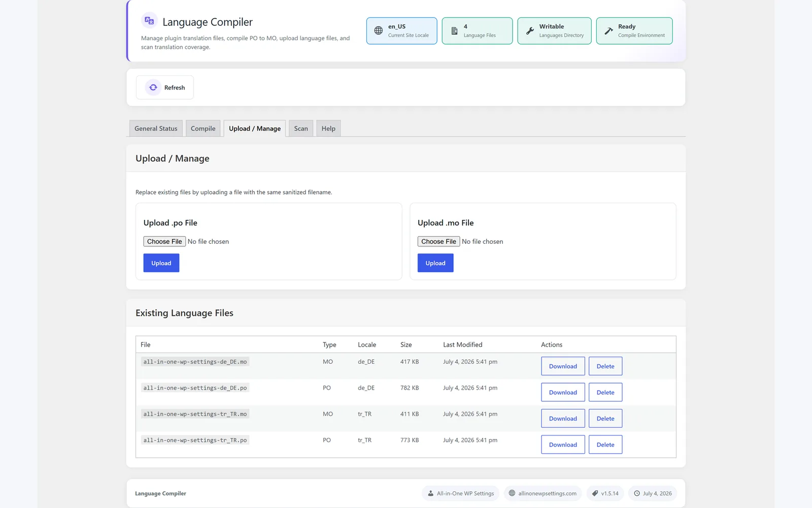Viewport: 812px width, 508px height.
Task: Go to the Help tab
Action: (328, 129)
